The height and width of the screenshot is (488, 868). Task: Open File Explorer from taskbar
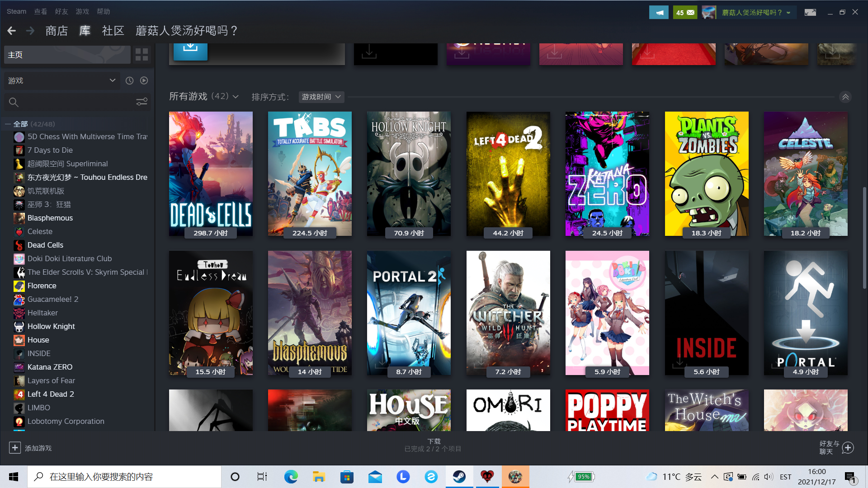pos(319,477)
